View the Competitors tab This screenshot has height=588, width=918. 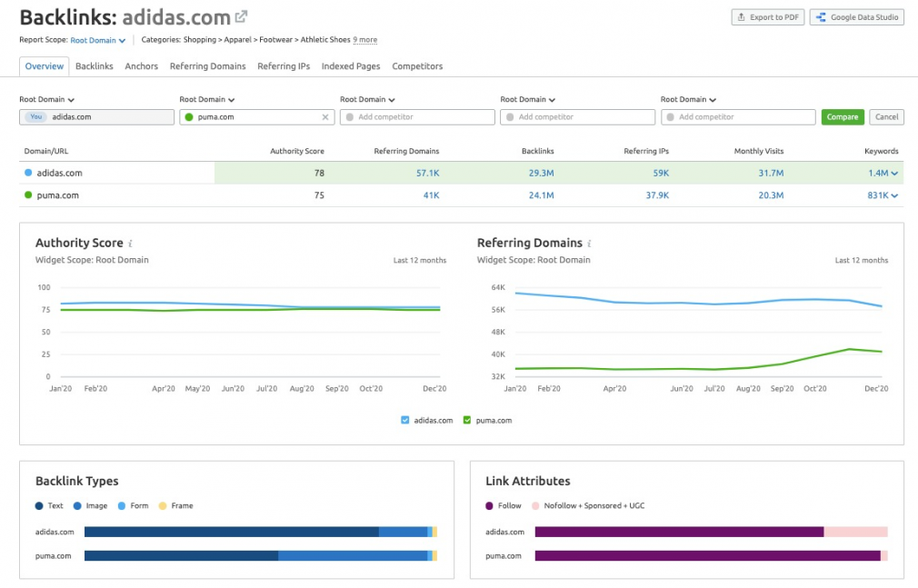pyautogui.click(x=417, y=66)
